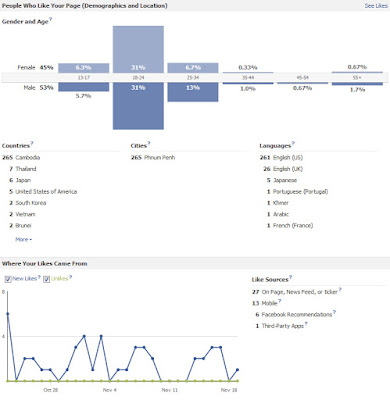Select the female 13-17 bar showing 6.3%
390x400 pixels.
click(x=84, y=68)
